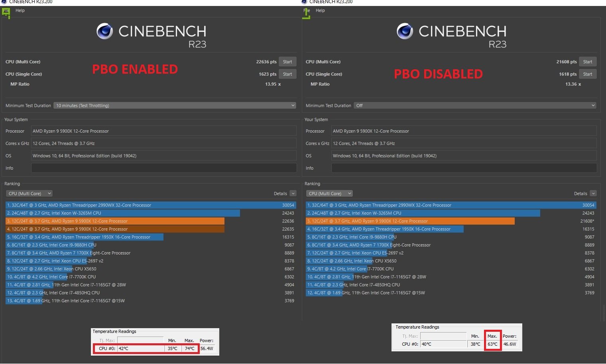Click the MP Ratio value 13.95 x
The height and width of the screenshot is (364, 606).
pos(273,84)
